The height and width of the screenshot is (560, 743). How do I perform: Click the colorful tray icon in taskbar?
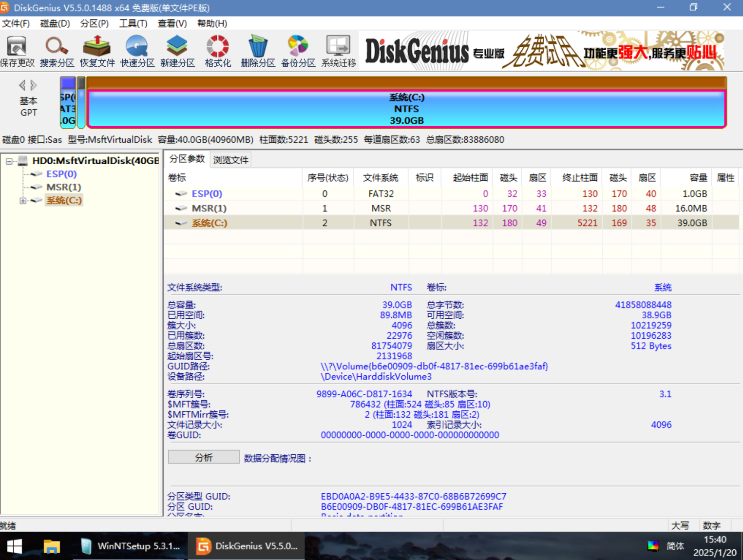(653, 546)
